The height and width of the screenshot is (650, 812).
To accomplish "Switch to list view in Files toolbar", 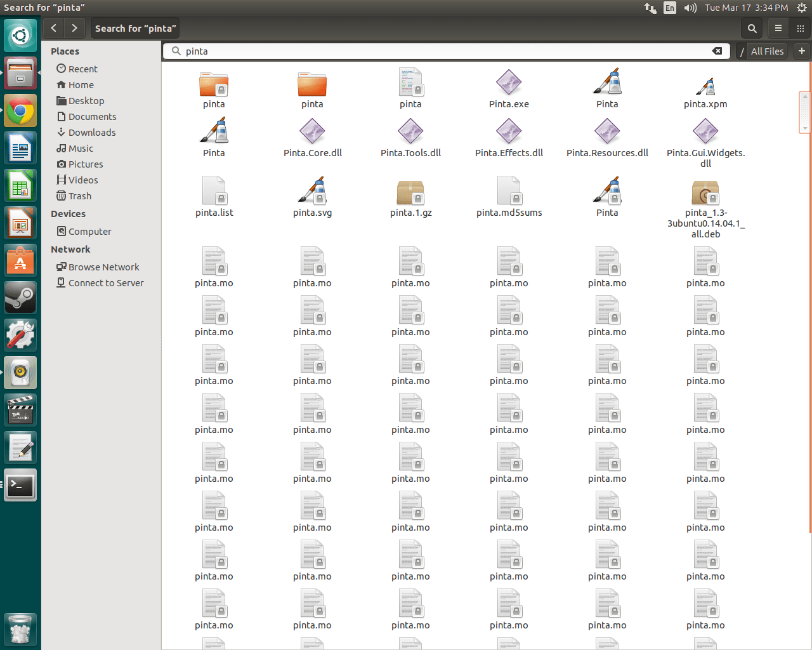I will pyautogui.click(x=778, y=28).
